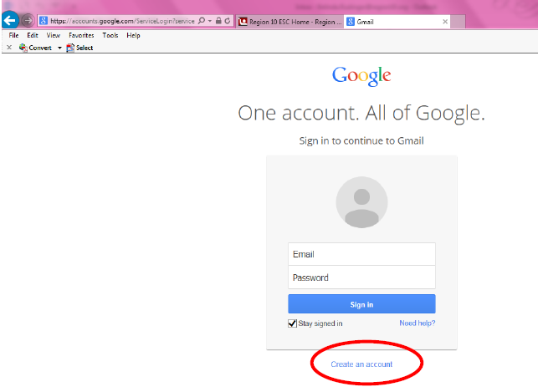The width and height of the screenshot is (538, 392).
Task: Click the blue Sign in button
Action: click(361, 304)
